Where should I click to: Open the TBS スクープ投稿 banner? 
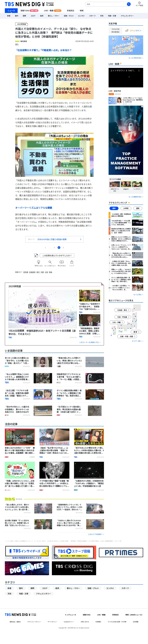click(x=74, y=552)
